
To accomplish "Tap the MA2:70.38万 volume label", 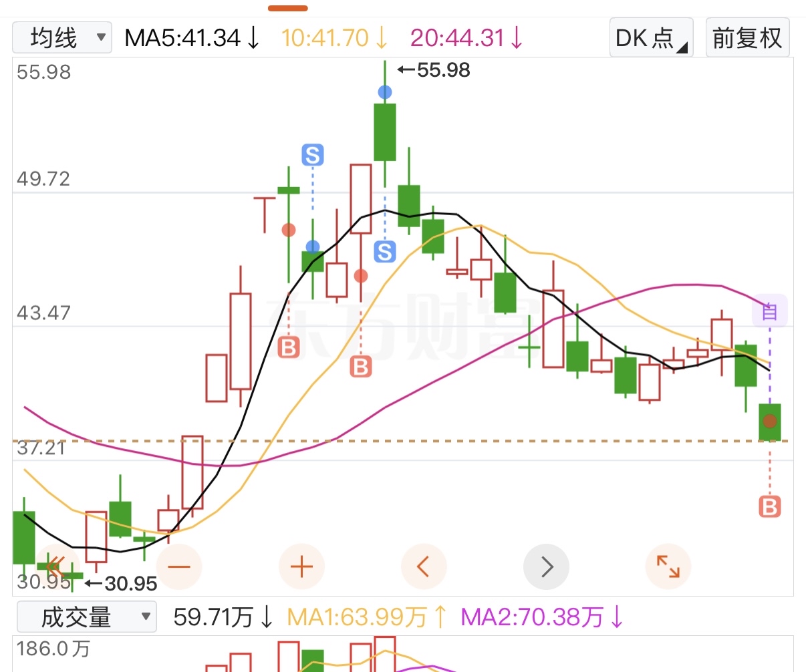I will [x=542, y=617].
